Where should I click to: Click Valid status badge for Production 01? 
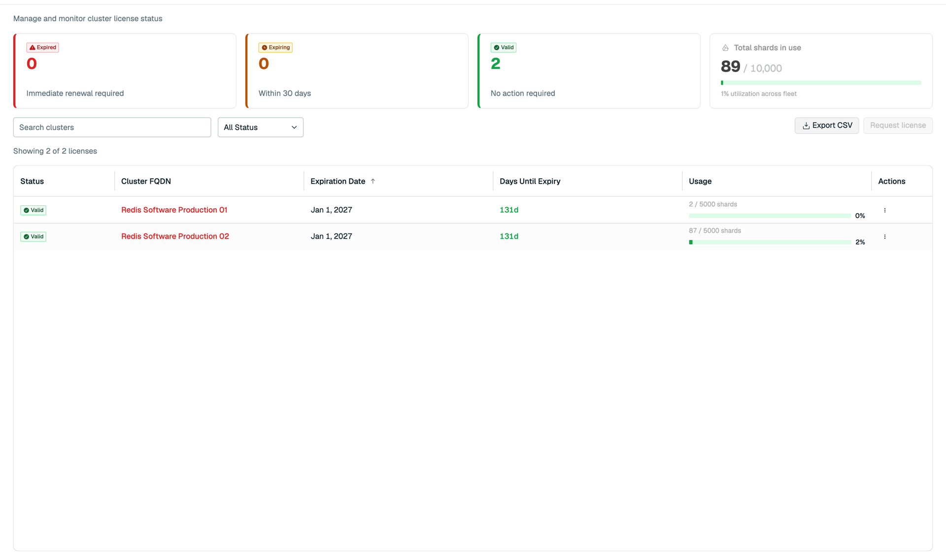pos(33,210)
